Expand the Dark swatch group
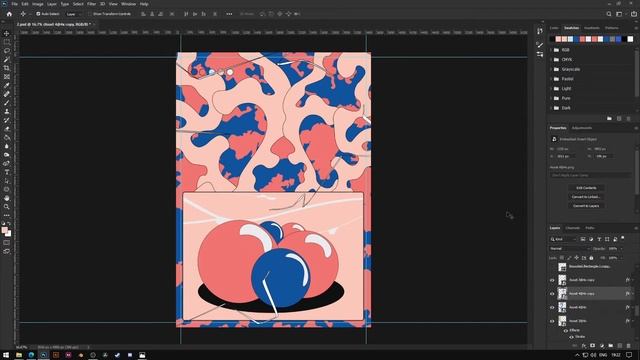This screenshot has width=640, height=360. coord(551,108)
